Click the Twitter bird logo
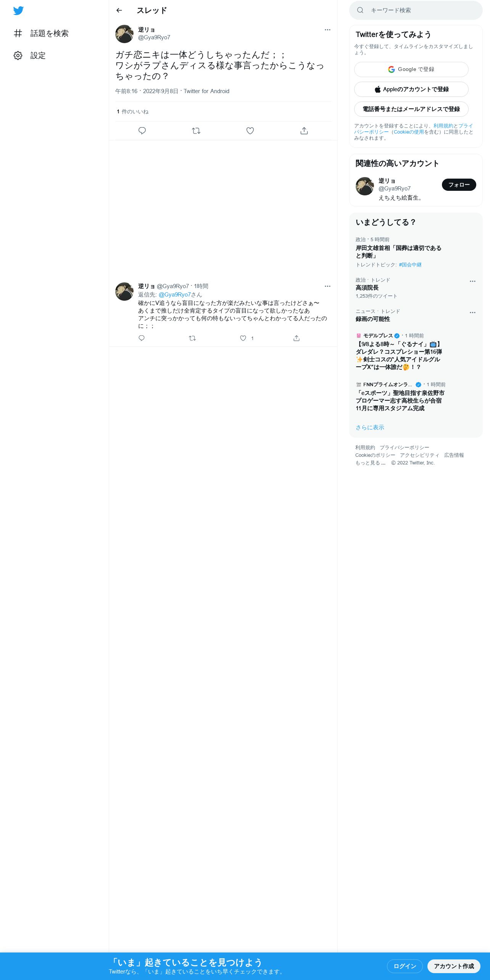Image resolution: width=490 pixels, height=980 pixels. (18, 11)
